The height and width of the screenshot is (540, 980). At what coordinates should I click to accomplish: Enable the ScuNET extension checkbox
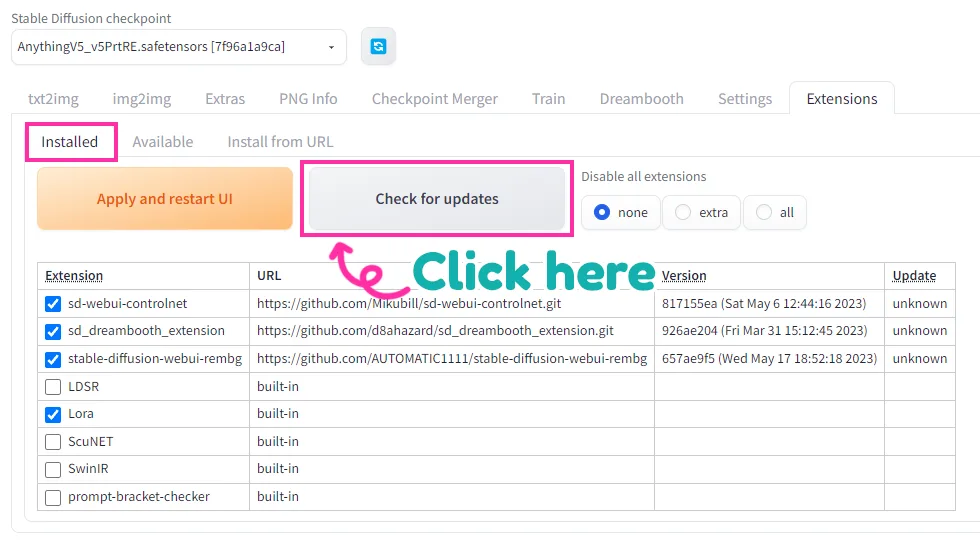pos(53,442)
